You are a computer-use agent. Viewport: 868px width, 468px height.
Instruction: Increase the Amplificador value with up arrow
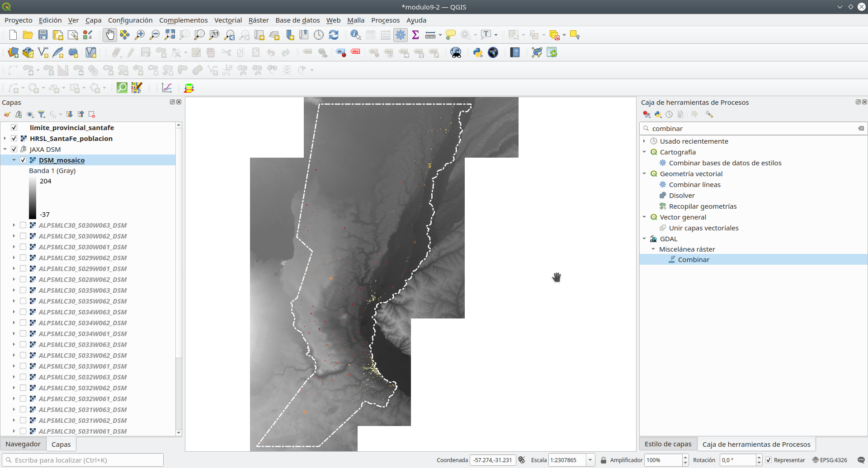pos(685,457)
